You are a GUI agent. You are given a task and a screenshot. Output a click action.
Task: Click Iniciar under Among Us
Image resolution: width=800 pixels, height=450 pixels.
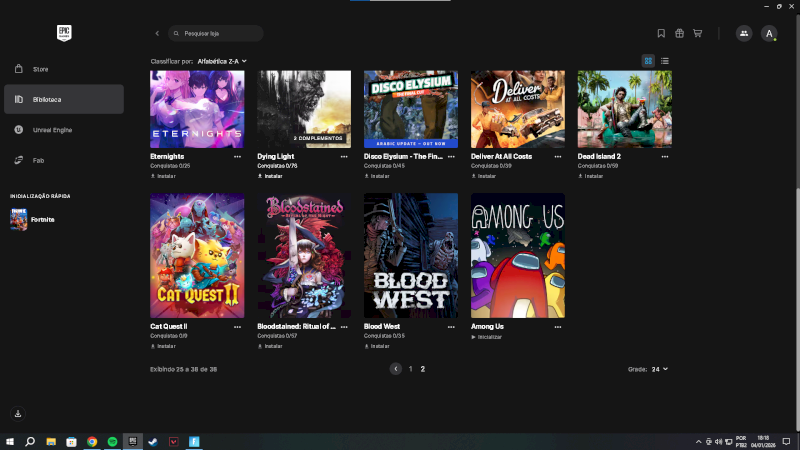click(489, 337)
